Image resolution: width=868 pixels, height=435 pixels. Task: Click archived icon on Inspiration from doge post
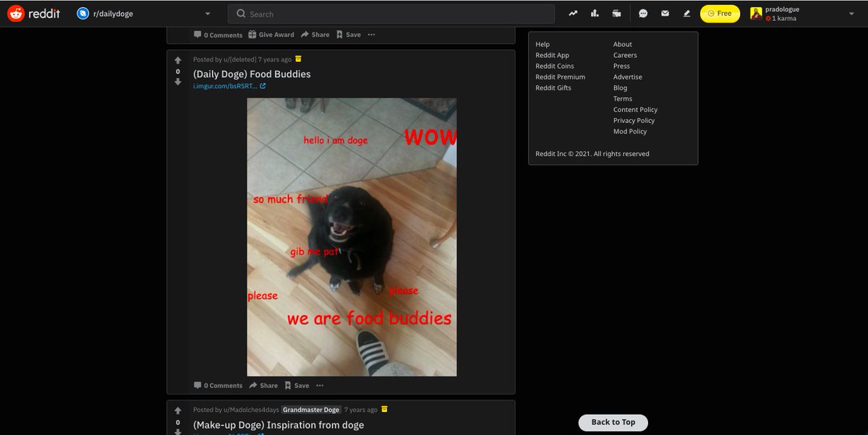tap(385, 409)
